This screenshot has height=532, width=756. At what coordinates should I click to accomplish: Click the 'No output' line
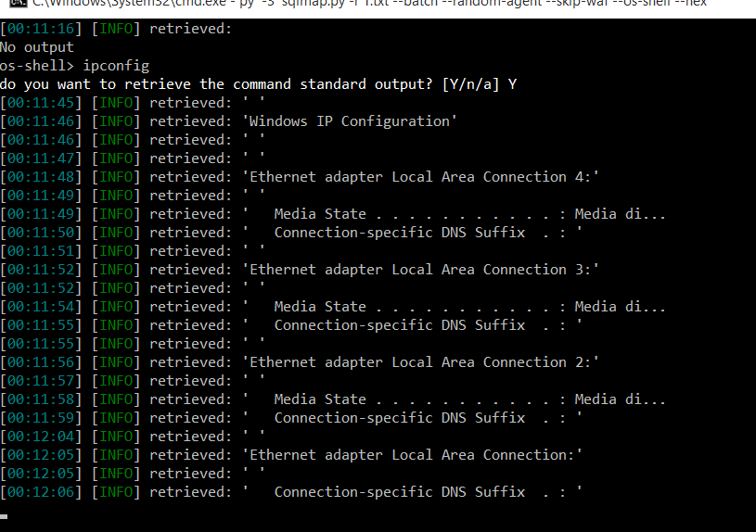[x=37, y=47]
